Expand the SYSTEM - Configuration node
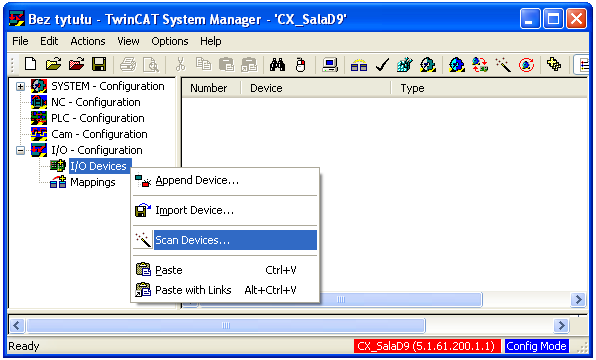The height and width of the screenshot is (360, 596). pyautogui.click(x=20, y=86)
